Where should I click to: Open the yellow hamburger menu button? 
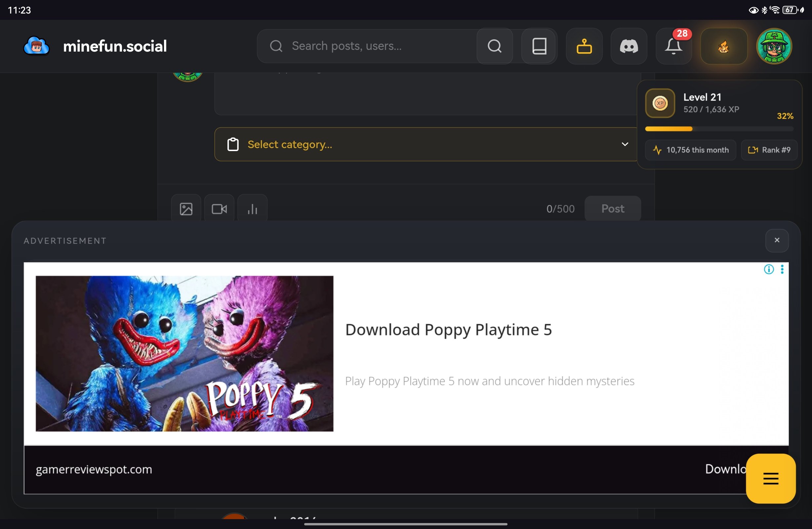click(x=770, y=478)
